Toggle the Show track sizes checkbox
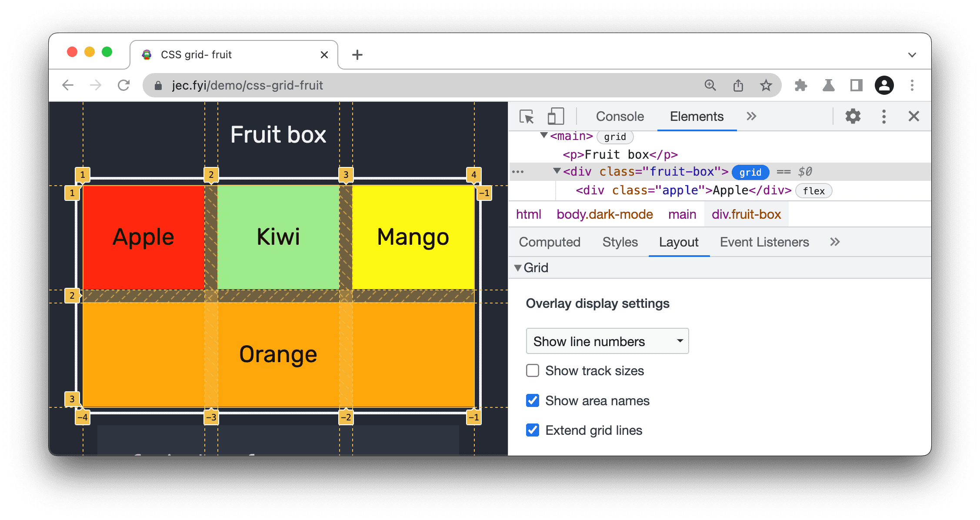 coord(533,371)
